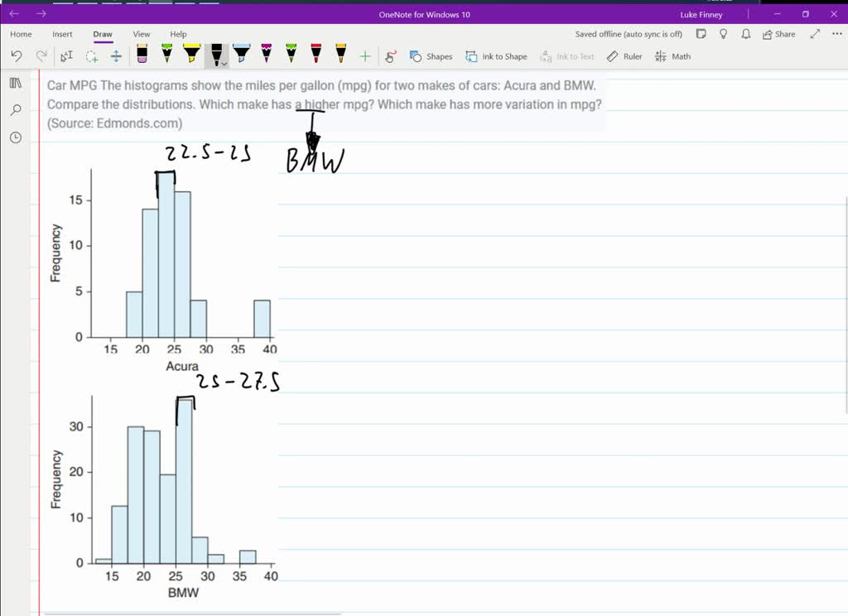The height and width of the screenshot is (616, 848).
Task: Open the Insert tab
Action: 62,34
